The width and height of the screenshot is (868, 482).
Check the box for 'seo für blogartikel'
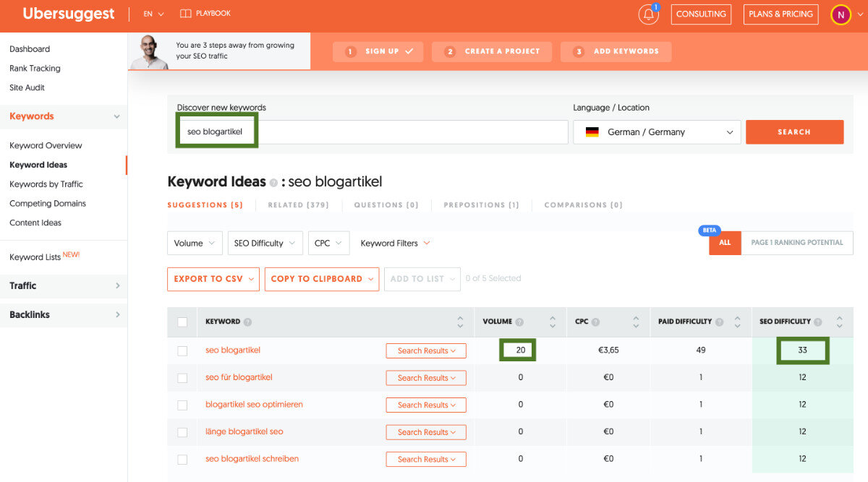point(182,378)
